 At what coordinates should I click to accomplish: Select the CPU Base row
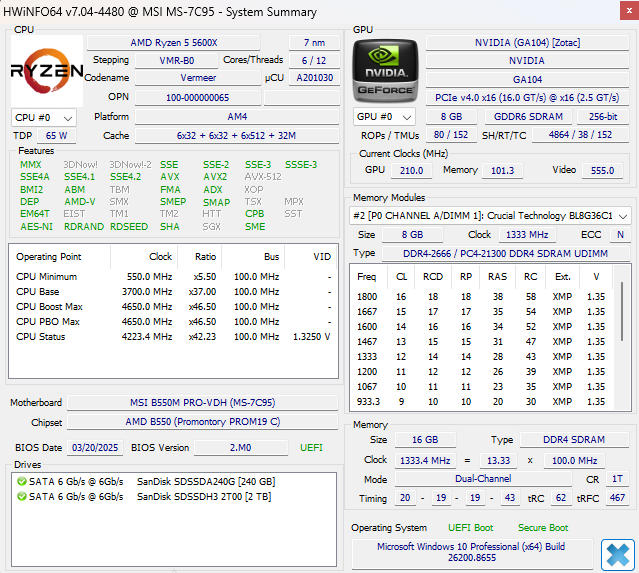coord(173,292)
